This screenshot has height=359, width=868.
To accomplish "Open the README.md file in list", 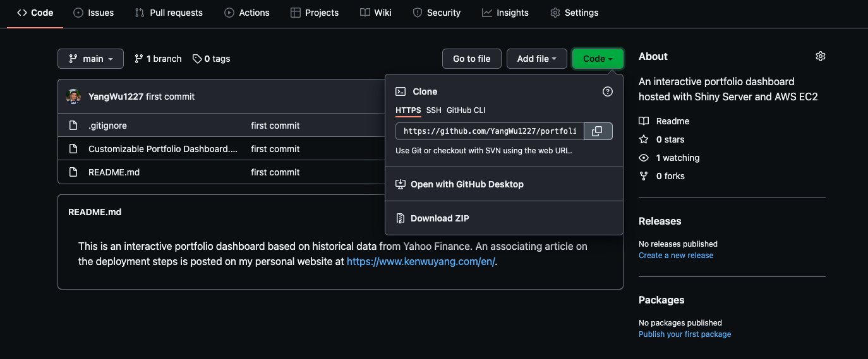I will click(x=114, y=172).
